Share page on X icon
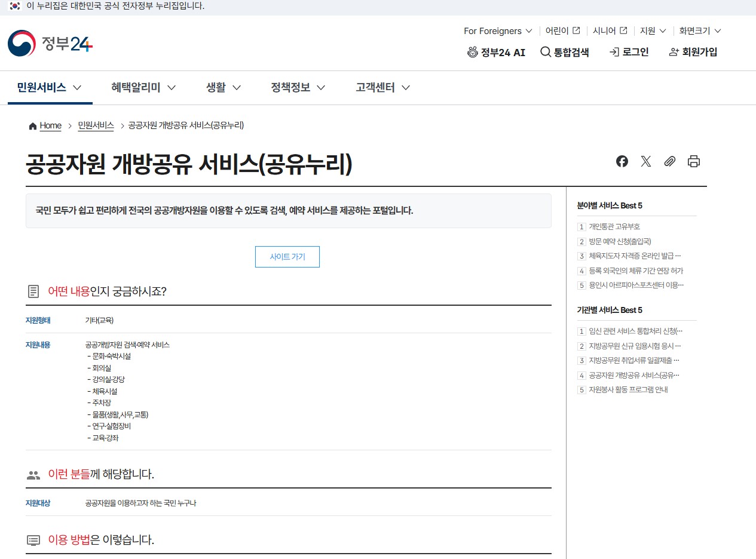The height and width of the screenshot is (559, 756). [646, 161]
